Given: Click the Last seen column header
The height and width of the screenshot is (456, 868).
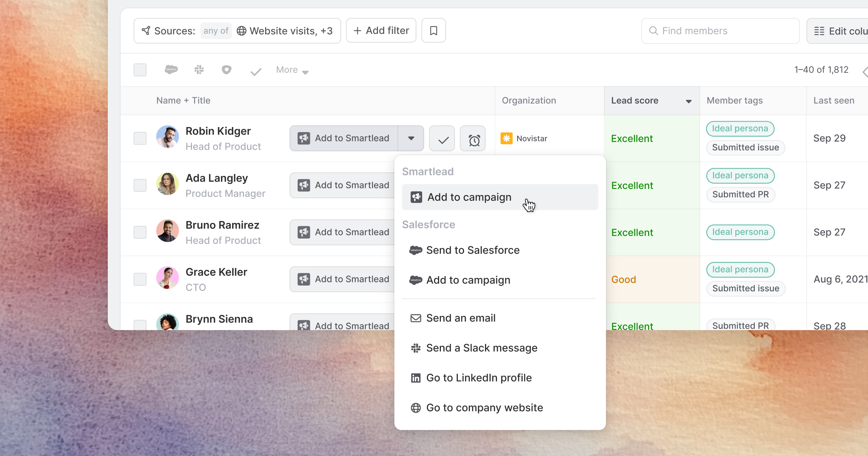Looking at the screenshot, I should pyautogui.click(x=834, y=101).
